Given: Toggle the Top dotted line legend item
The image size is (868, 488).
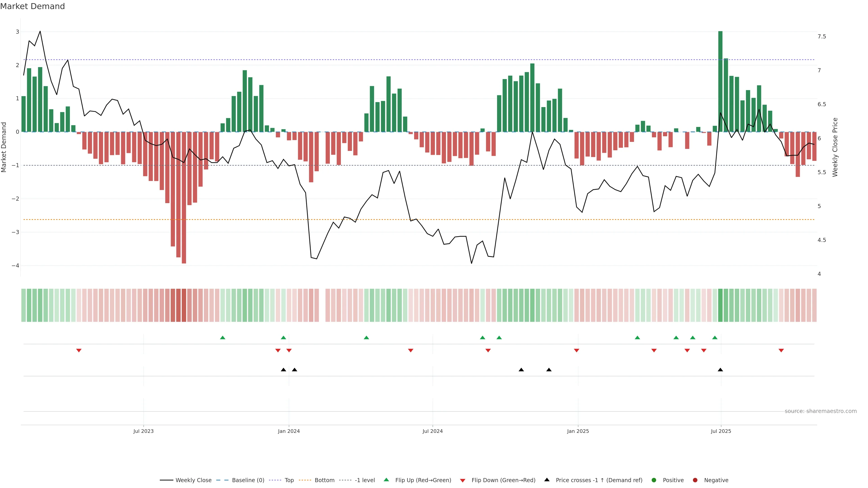Looking at the screenshot, I should (289, 480).
